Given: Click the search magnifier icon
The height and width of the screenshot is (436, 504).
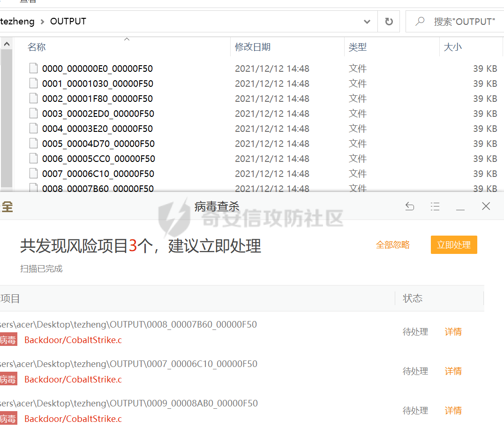Looking at the screenshot, I should click(420, 22).
